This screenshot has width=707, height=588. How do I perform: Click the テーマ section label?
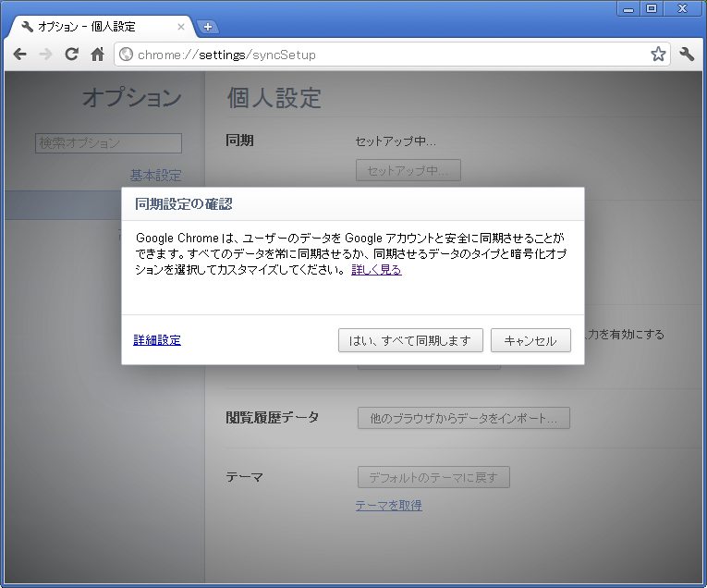tap(244, 477)
